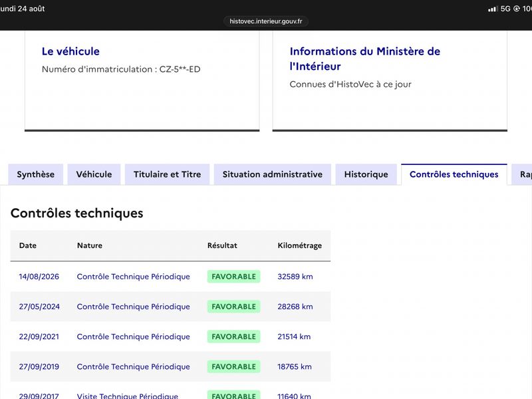The height and width of the screenshot is (399, 532).
Task: Click the Nature column header
Action: click(90, 245)
